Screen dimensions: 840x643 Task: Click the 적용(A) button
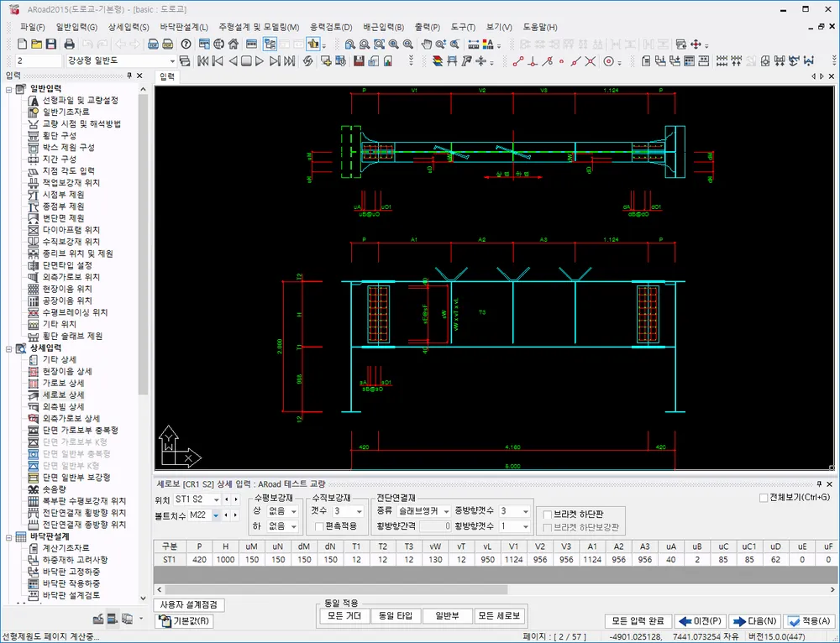pos(808,621)
